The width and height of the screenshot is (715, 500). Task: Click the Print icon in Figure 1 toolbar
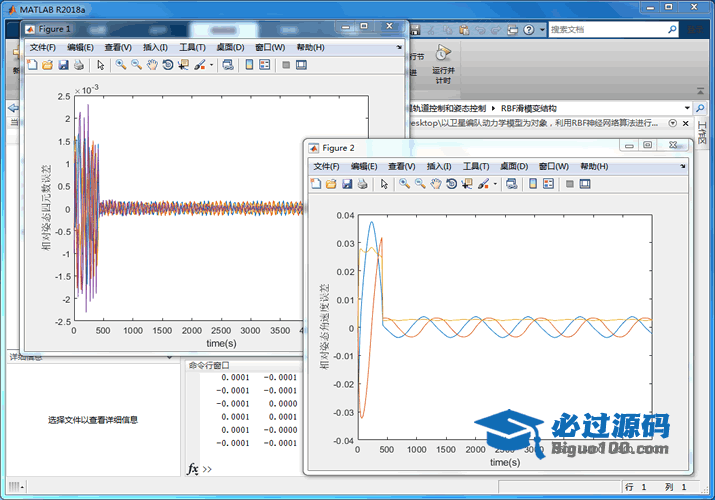click(x=79, y=65)
